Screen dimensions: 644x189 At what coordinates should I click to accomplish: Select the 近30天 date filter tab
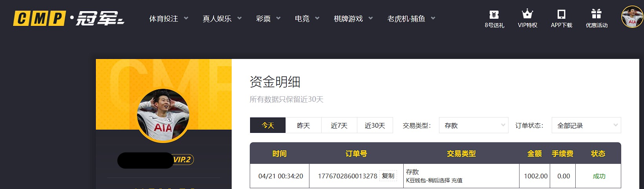(375, 125)
